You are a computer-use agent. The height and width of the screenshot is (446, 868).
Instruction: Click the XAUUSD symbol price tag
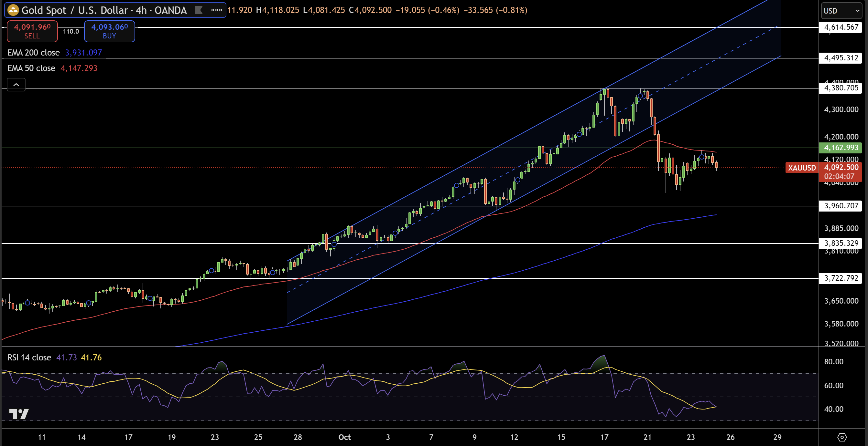coord(802,168)
